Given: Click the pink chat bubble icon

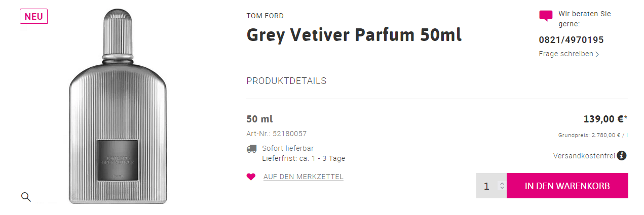Looking at the screenshot, I should (546, 15).
